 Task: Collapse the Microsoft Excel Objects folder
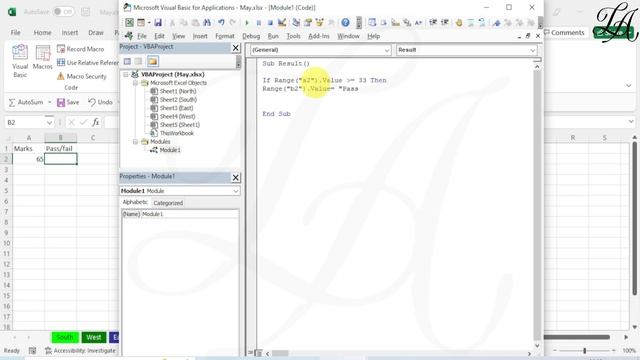click(135, 83)
